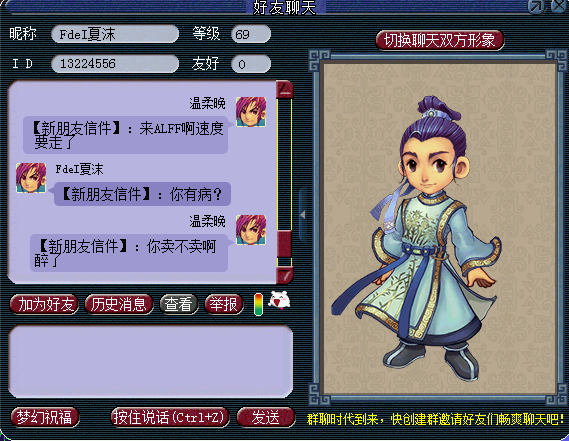This screenshot has height=441, width=569.
Task: Collapse the character panel with the left arrow
Action: tap(302, 215)
